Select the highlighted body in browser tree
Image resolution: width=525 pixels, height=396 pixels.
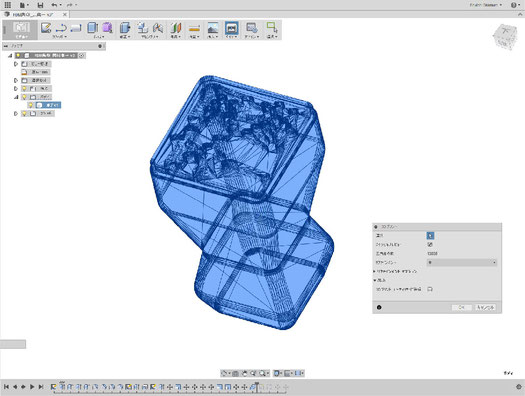click(49, 105)
